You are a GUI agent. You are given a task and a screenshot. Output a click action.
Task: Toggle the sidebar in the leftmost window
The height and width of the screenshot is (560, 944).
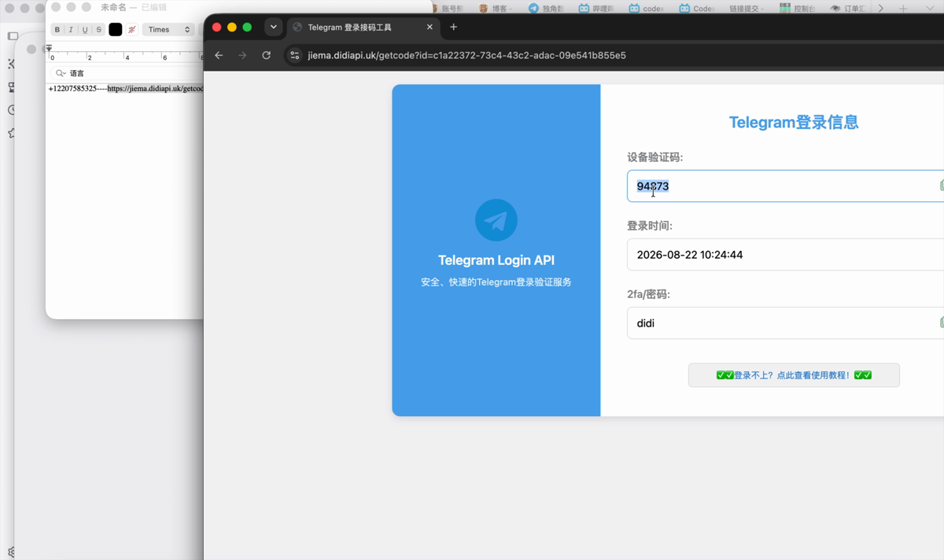(13, 36)
